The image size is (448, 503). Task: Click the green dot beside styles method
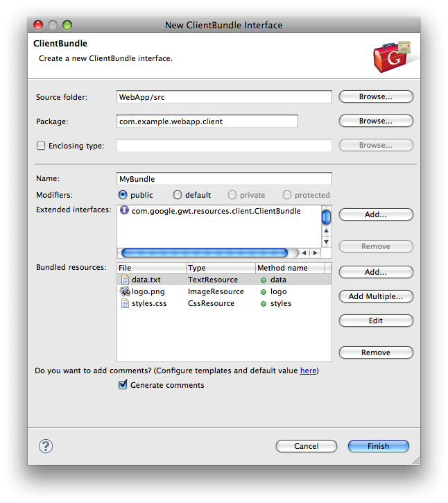(x=264, y=304)
